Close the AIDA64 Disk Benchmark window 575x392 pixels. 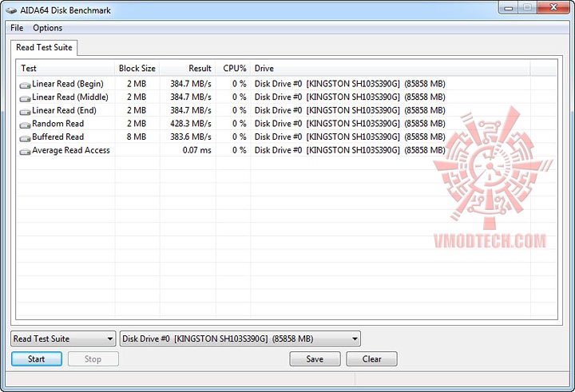point(553,8)
